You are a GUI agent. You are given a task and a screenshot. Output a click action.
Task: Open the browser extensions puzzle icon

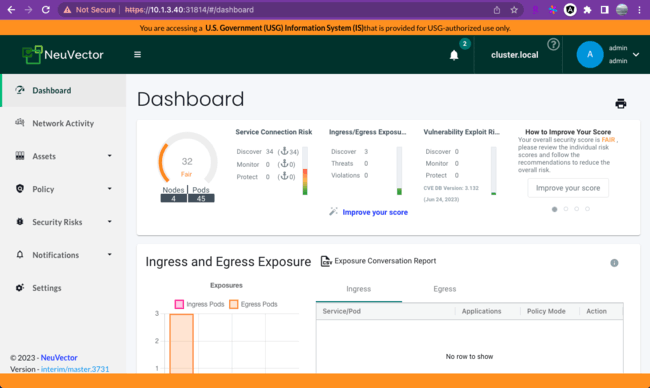pos(587,10)
